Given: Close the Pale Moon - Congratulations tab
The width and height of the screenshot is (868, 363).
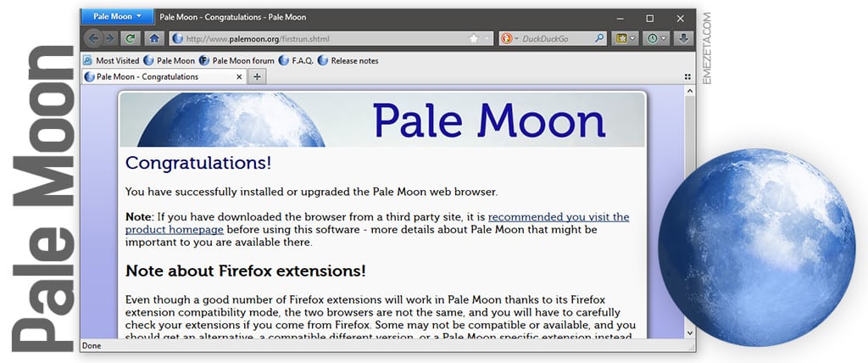Looking at the screenshot, I should point(239,77).
